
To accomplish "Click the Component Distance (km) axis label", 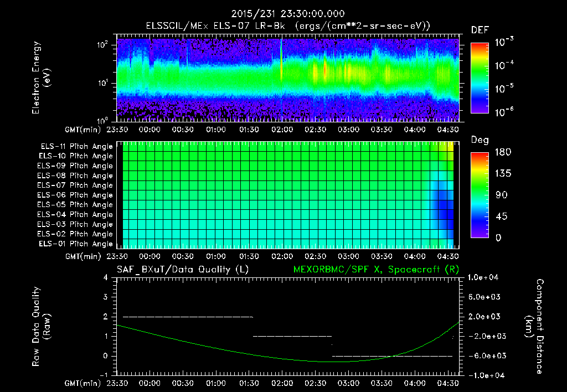I will tap(534, 327).
